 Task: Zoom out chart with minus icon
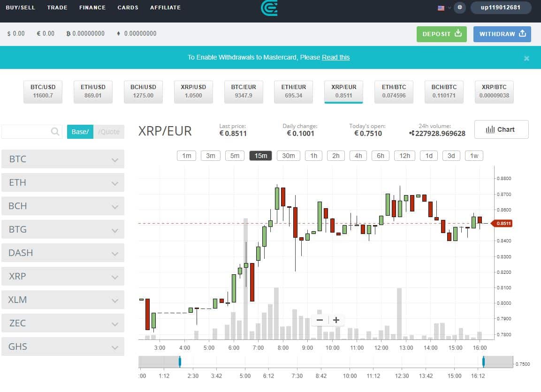pos(320,320)
